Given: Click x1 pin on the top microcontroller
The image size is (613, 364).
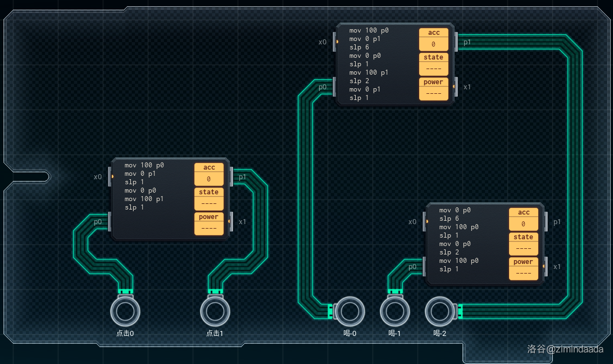Looking at the screenshot, I should [455, 87].
